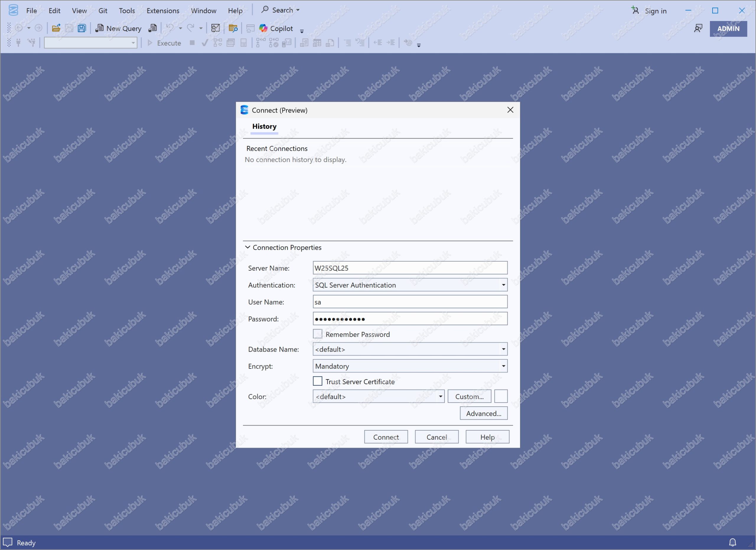Screen dimensions: 756x550
Task: Click Include Actual Execution Plan icon
Action: [x=261, y=43]
